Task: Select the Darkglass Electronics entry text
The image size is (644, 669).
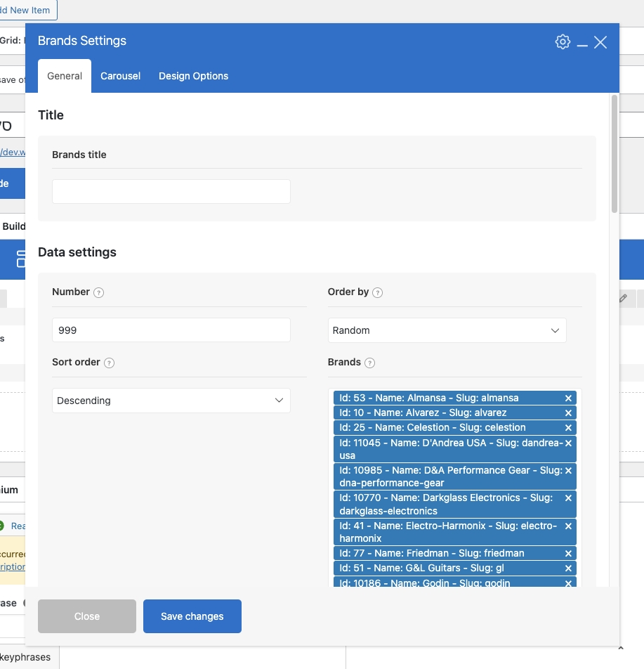Action: click(x=446, y=504)
